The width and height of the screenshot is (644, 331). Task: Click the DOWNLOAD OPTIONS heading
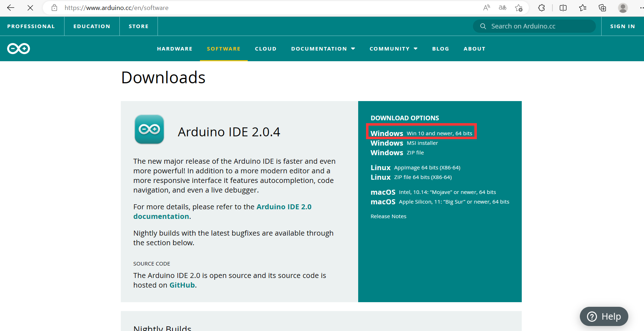[x=405, y=118]
